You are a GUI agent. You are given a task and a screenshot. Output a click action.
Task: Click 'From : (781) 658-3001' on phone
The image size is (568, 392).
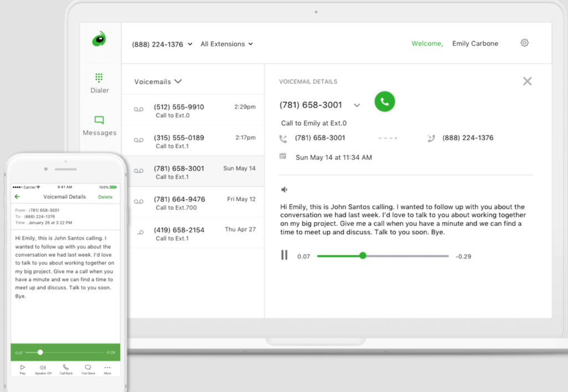pos(37,210)
